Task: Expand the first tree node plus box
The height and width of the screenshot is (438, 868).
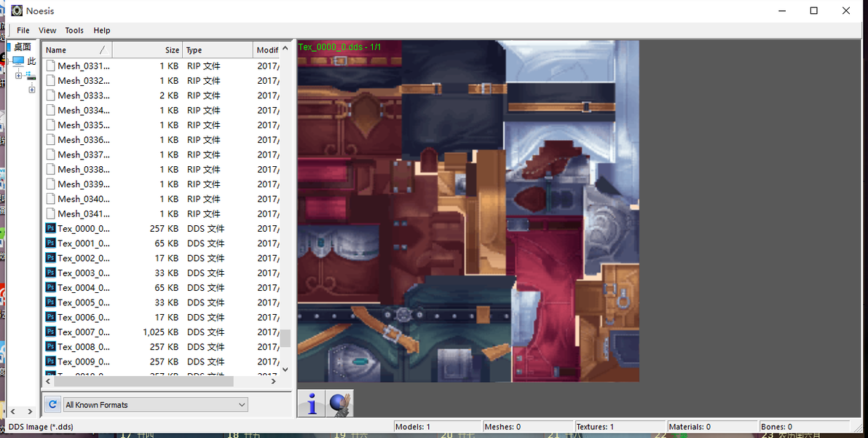Action: tap(18, 75)
